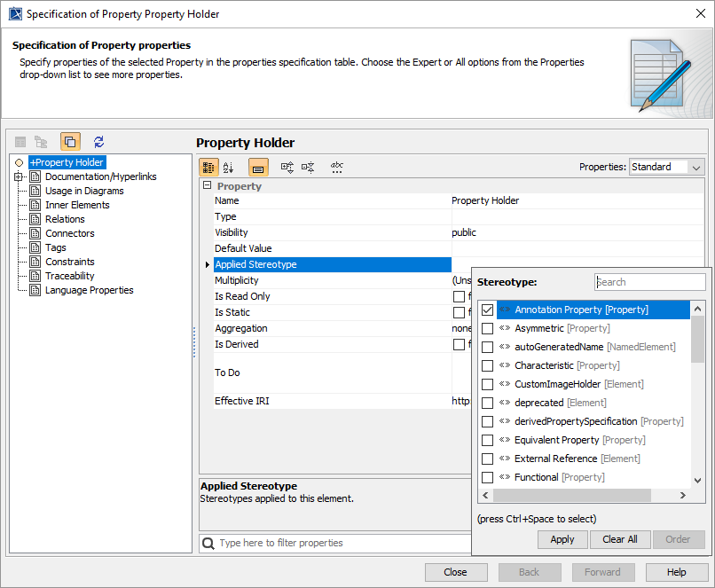
Task: Uncheck the Annotation Property stereotype checkbox
Action: (487, 310)
